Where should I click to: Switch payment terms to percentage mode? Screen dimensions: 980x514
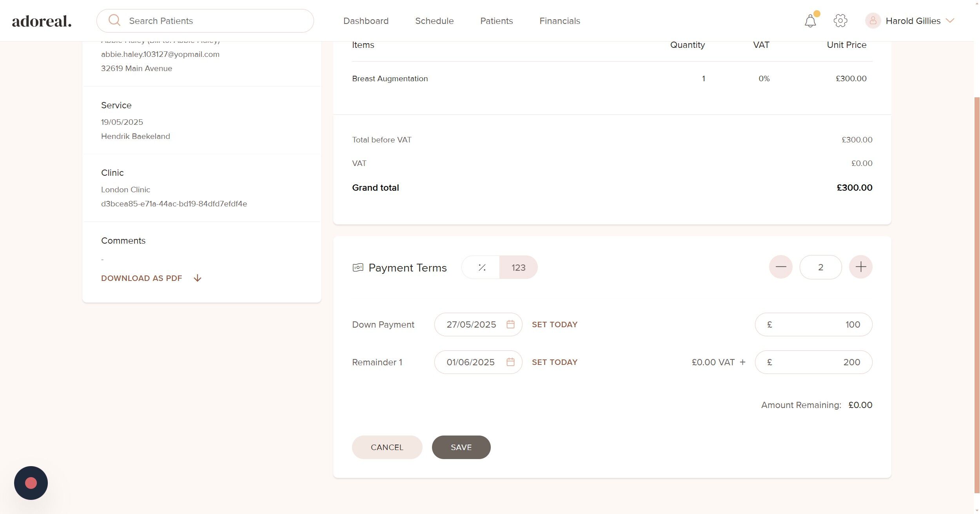[x=482, y=268]
